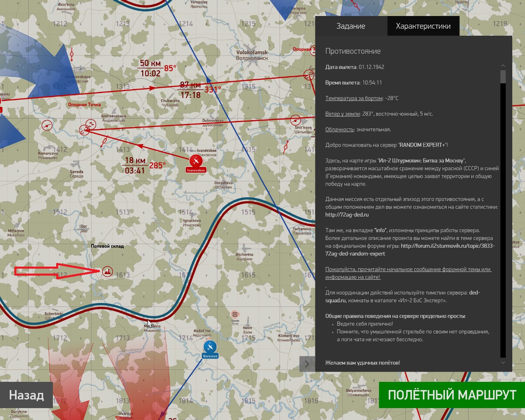The width and height of the screenshot is (525, 420).
Task: Click the Назад button
Action: point(26,395)
